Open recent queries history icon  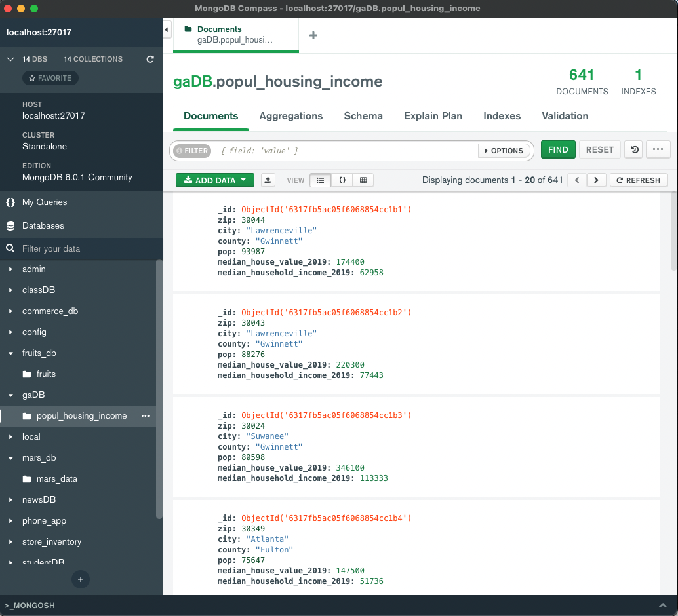coord(633,149)
